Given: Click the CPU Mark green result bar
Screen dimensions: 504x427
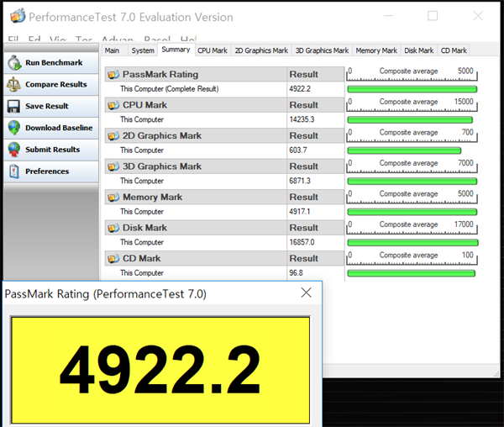Looking at the screenshot, I should pos(410,120).
